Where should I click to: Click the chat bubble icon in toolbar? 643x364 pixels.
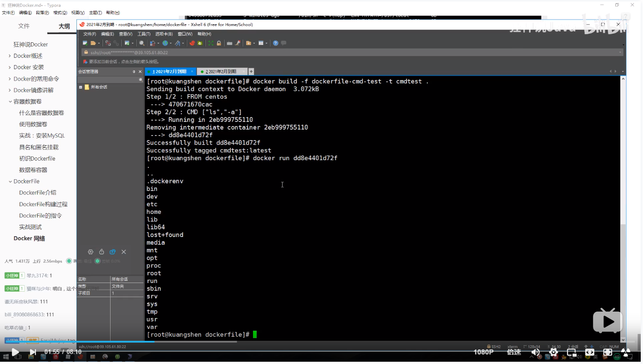284,43
